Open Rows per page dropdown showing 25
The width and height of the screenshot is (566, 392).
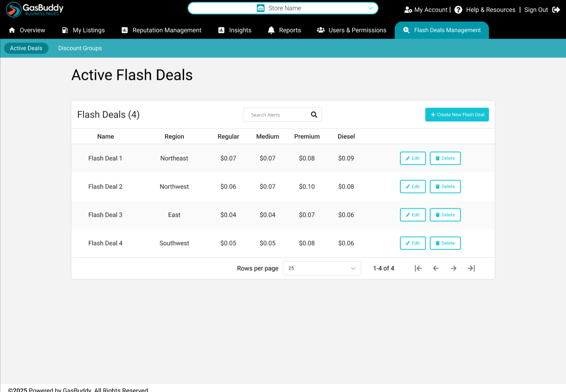click(x=322, y=268)
